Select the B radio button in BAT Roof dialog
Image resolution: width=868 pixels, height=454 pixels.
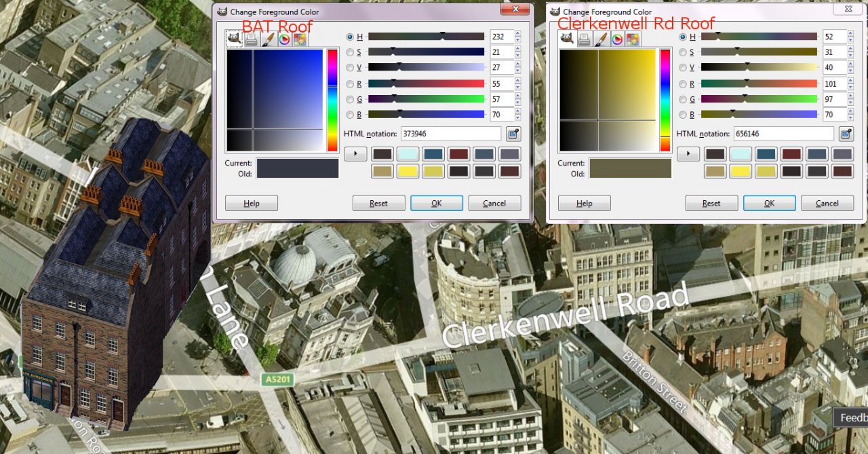pos(350,115)
